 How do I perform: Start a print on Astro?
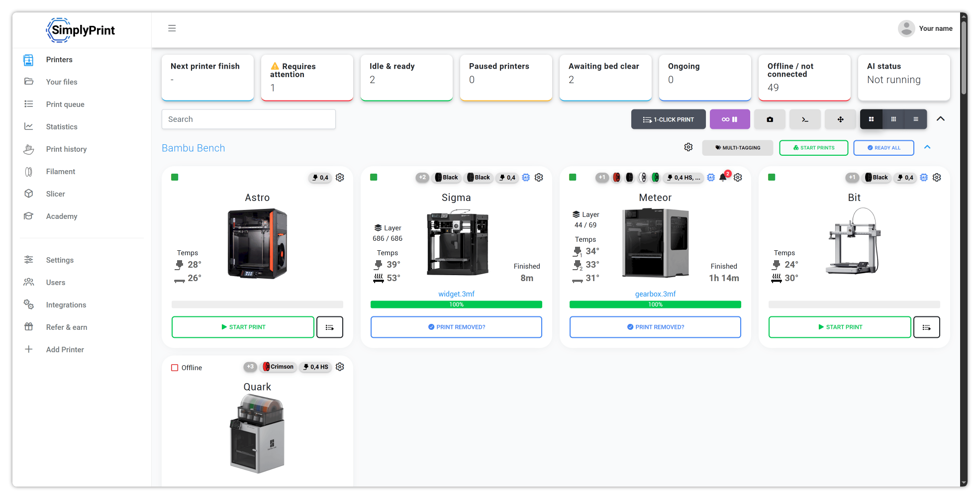pos(243,327)
